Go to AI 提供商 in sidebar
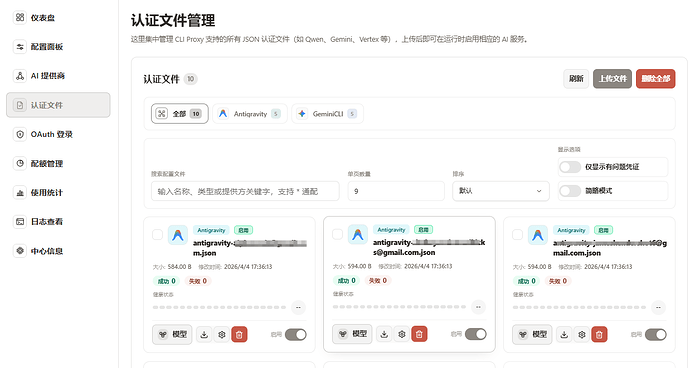The image size is (690, 368). tap(58, 76)
